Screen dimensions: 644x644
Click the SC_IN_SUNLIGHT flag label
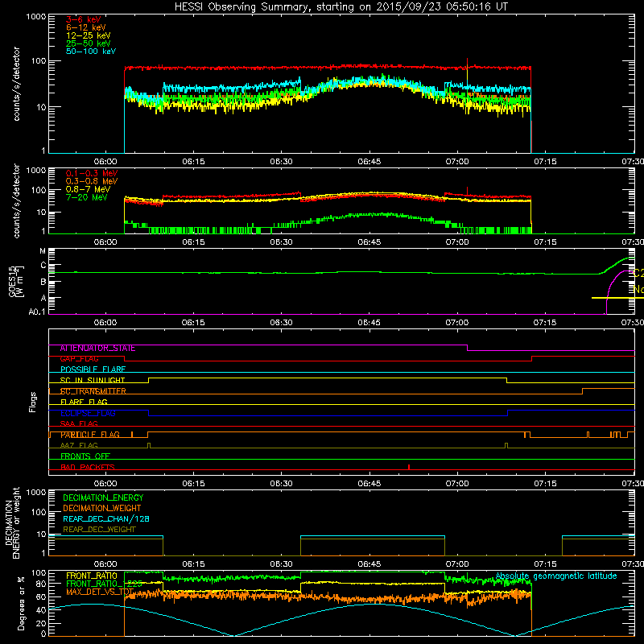click(x=93, y=380)
